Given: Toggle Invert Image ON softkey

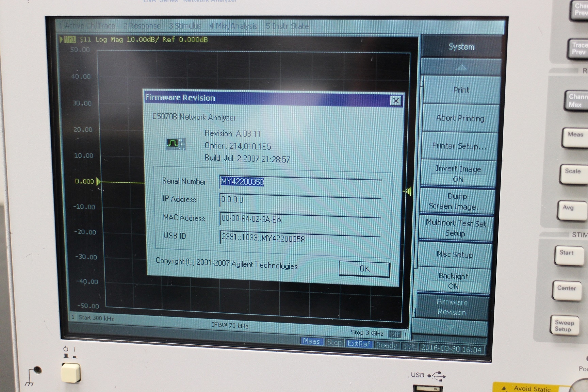Looking at the screenshot, I should pos(458,174).
